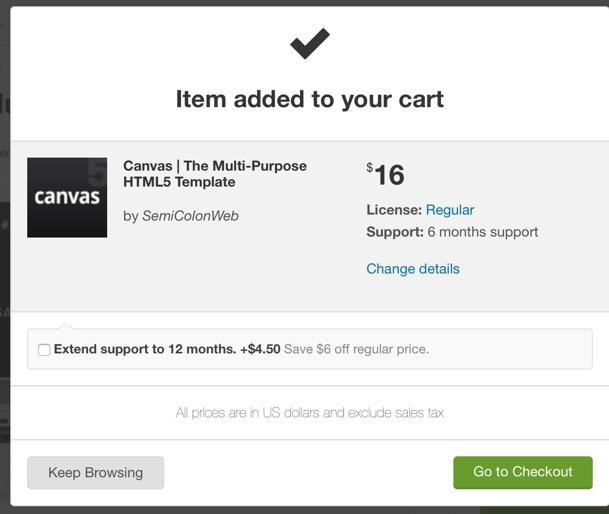609x514 pixels.
Task: Click the word 'by' before the author name
Action: [x=130, y=216]
